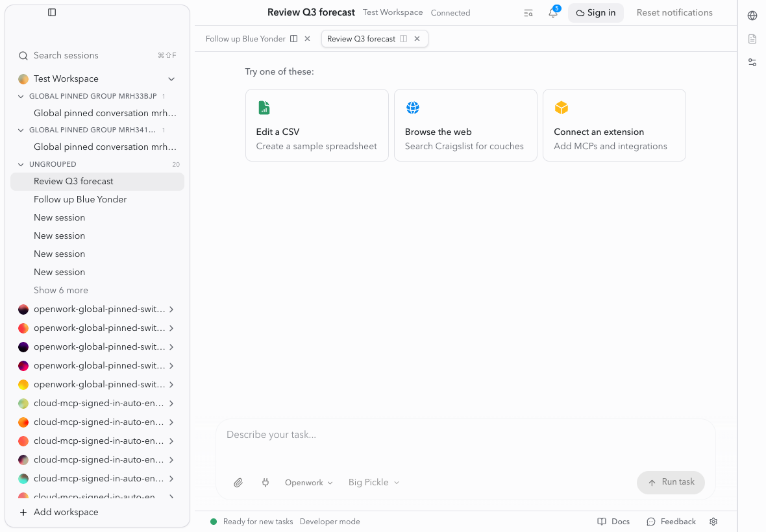Click the Sign in button
The image size is (766, 532).
tap(595, 13)
